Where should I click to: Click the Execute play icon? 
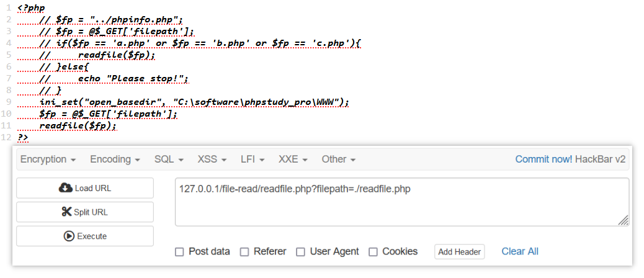click(69, 236)
